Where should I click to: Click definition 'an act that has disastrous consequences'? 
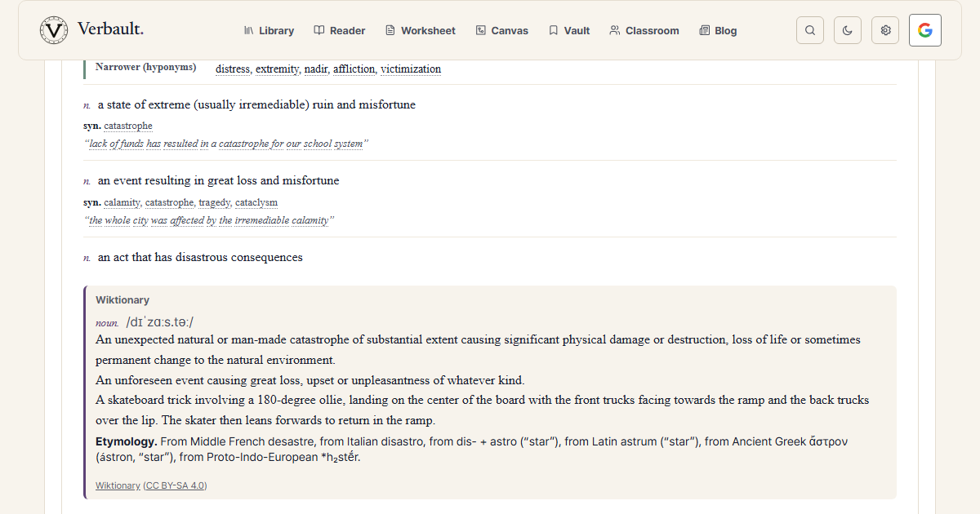coord(200,257)
